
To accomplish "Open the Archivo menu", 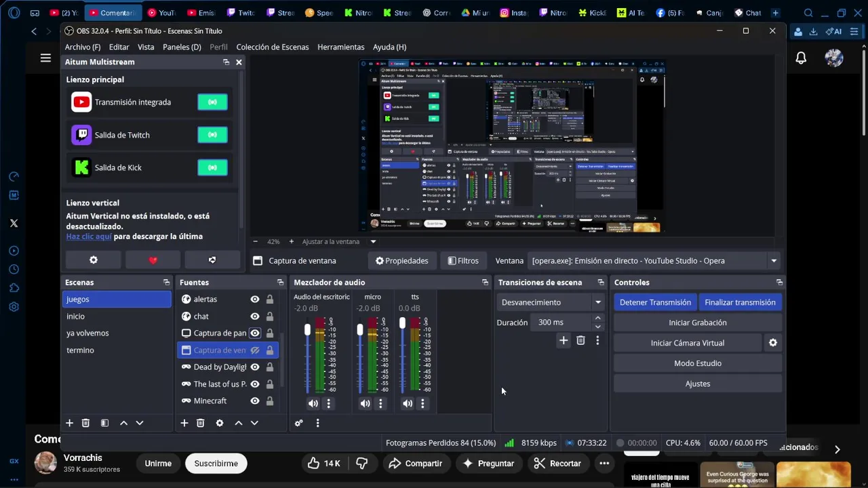I will point(83,47).
